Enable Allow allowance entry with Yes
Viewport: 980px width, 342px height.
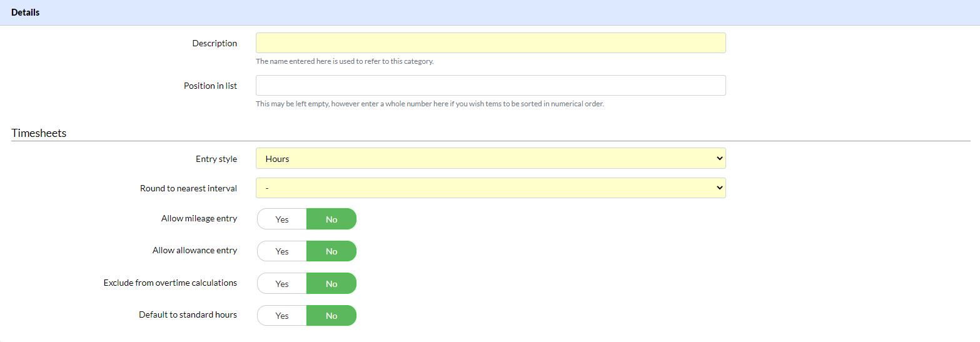pos(282,251)
